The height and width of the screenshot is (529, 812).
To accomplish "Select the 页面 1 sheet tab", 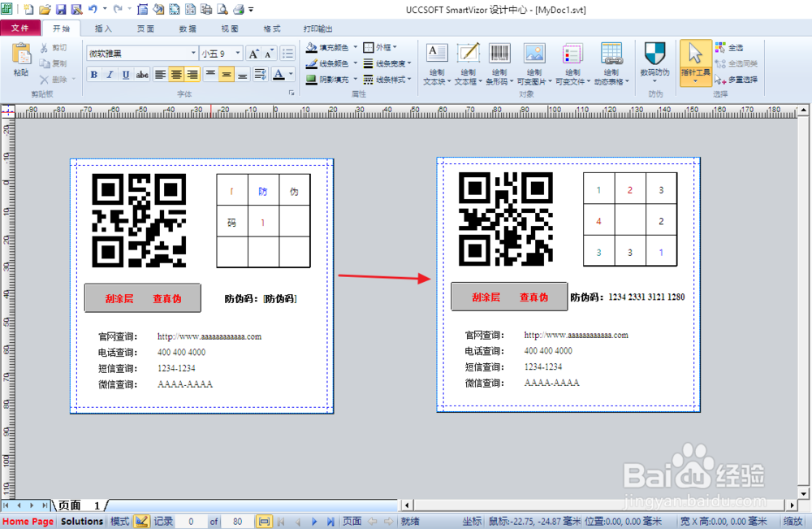I will pos(79,505).
